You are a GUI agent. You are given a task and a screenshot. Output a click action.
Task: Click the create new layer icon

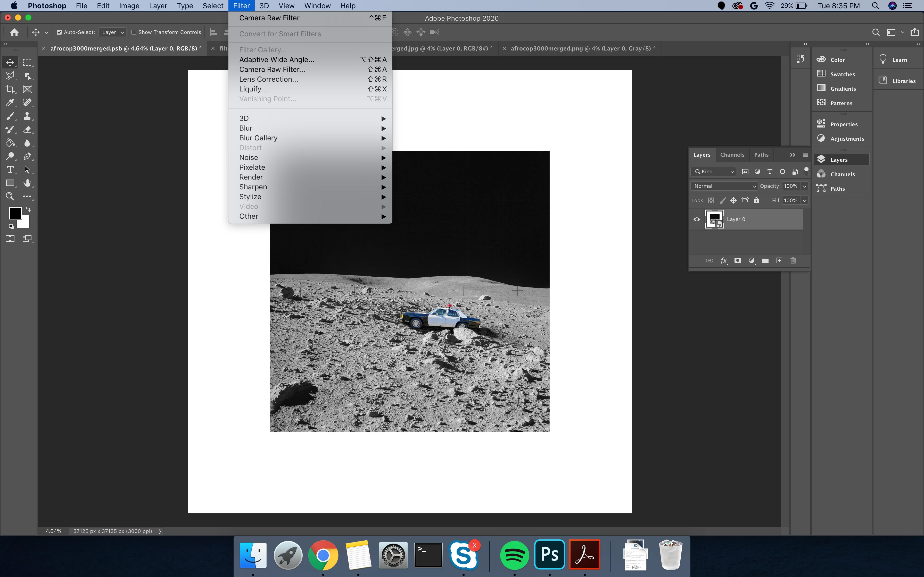click(779, 260)
